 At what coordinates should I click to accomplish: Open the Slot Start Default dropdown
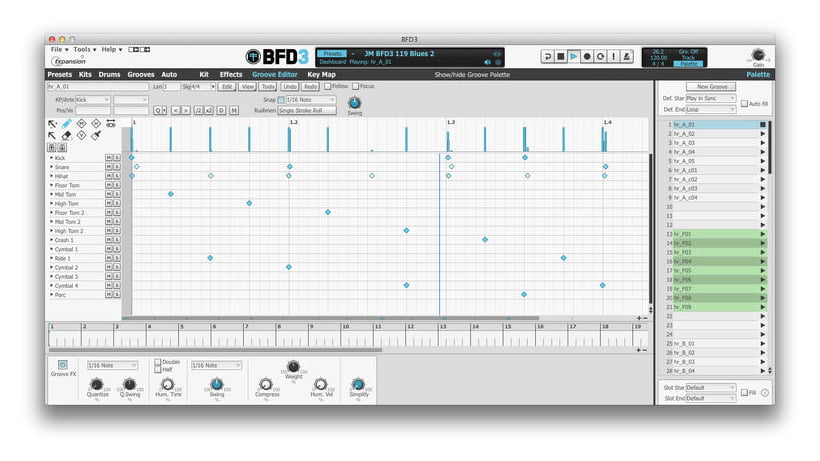pos(711,388)
